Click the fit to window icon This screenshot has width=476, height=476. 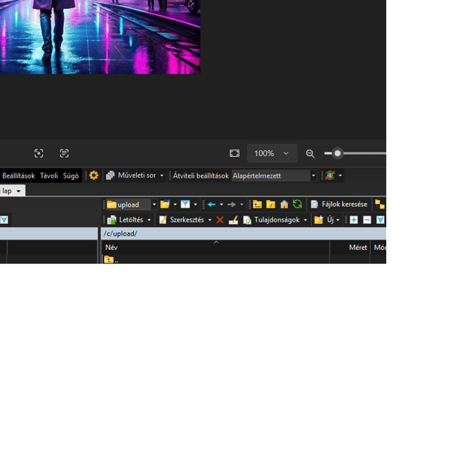234,153
